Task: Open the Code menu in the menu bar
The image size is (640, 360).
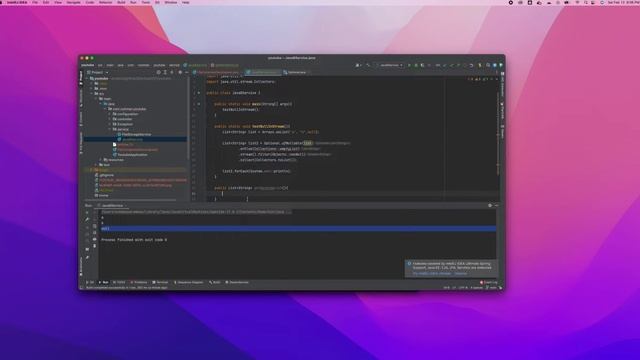Action: click(90, 2)
